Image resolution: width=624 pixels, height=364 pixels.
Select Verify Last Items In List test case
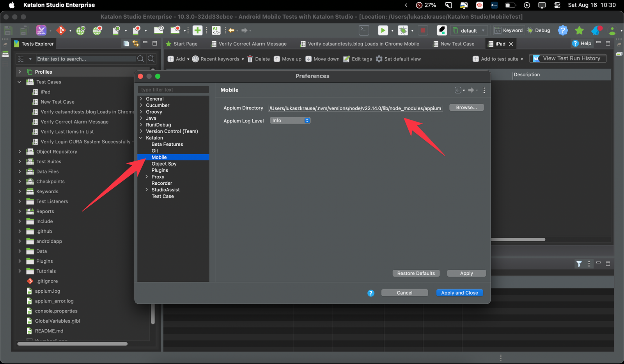pos(67,132)
